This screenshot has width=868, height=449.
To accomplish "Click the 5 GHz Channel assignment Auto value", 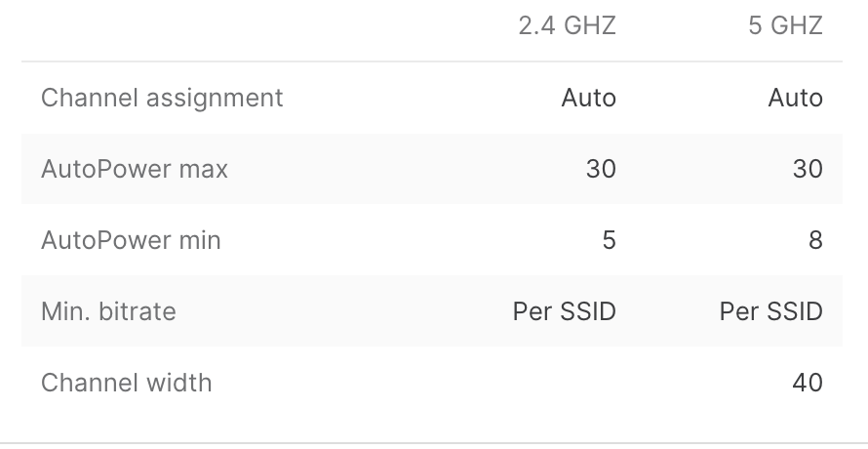I will click(x=796, y=99).
